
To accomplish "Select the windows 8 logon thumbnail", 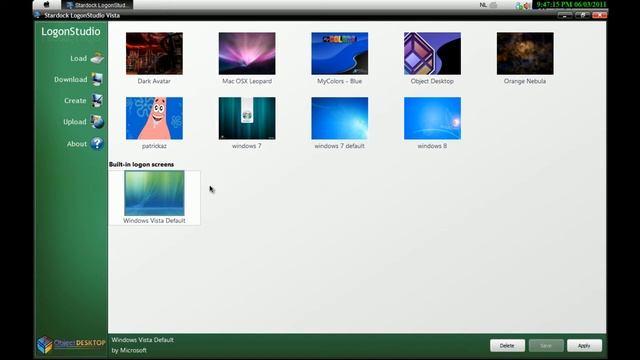I will (432, 118).
